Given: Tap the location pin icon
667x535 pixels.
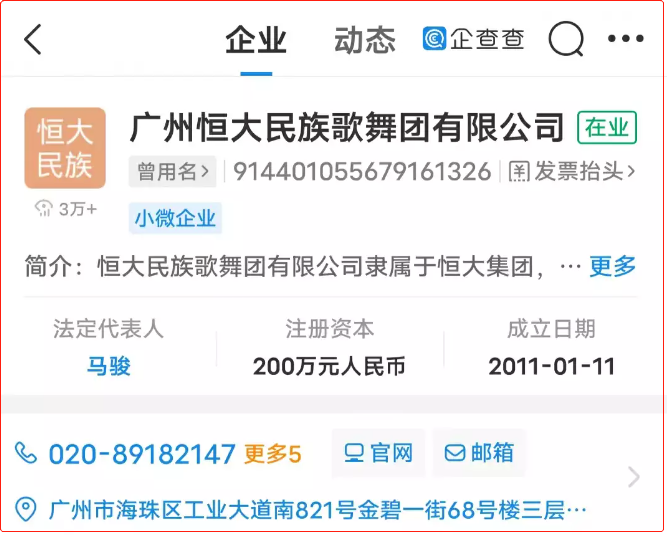Looking at the screenshot, I should tap(26, 509).
